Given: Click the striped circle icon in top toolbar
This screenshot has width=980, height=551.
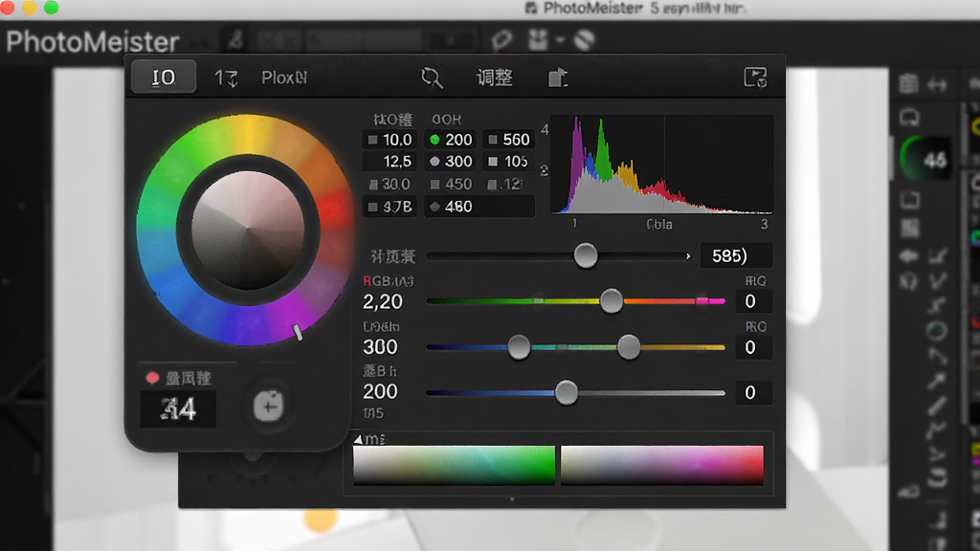Looking at the screenshot, I should point(584,40).
